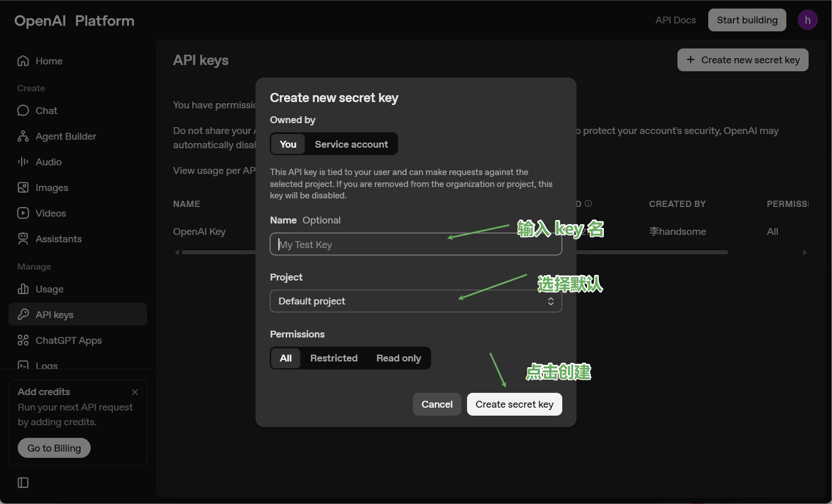This screenshot has height=504, width=832.
Task: Click the PERMISSIONS column header
Action: tap(788, 204)
